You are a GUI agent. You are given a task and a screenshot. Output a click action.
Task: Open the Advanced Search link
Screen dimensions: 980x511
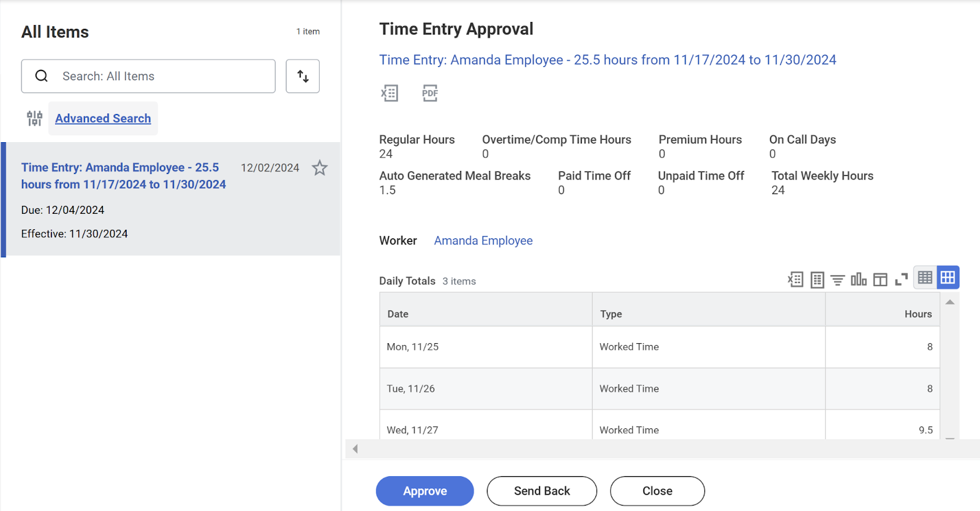(x=103, y=118)
